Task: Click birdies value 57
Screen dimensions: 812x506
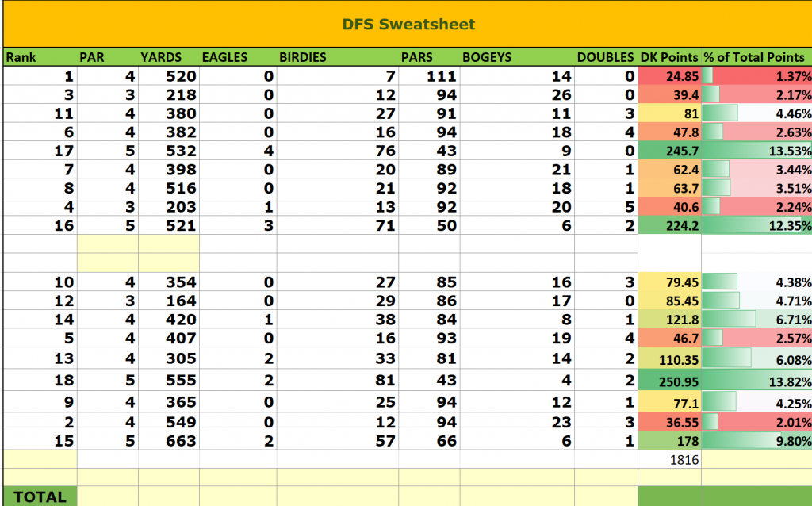Action: 338,440
